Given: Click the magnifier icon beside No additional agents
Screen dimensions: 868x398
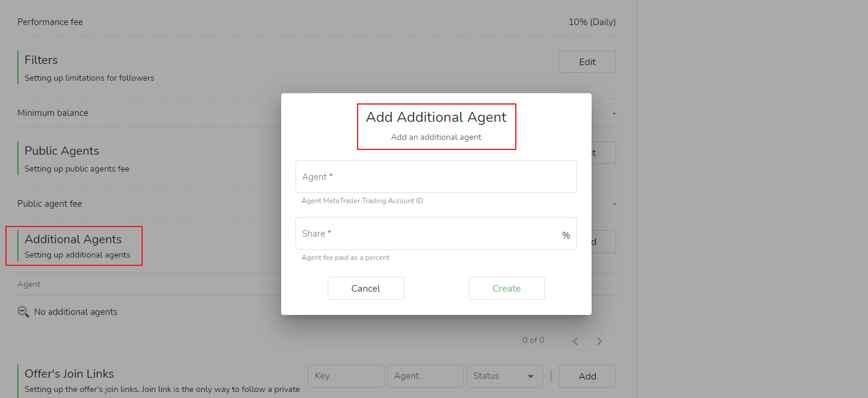Looking at the screenshot, I should click(23, 311).
